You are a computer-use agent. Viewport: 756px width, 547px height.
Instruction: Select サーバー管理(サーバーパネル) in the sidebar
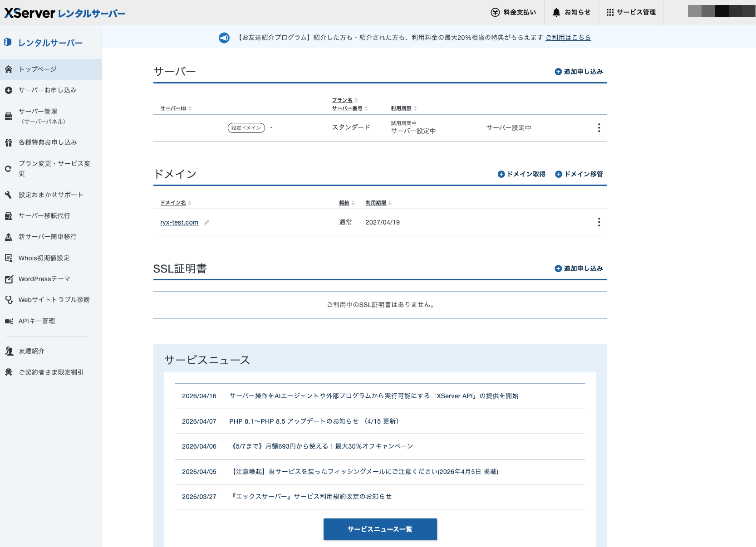pyautogui.click(x=51, y=117)
